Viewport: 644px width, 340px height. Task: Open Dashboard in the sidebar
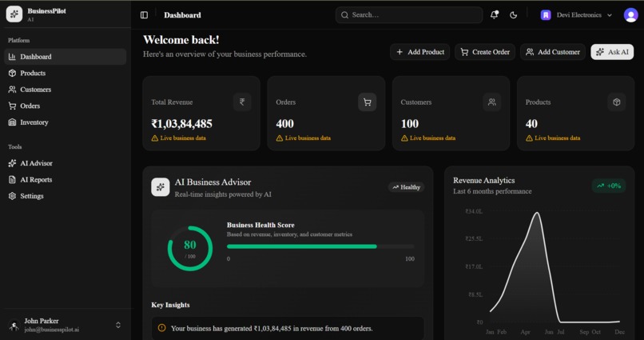[x=66, y=57]
